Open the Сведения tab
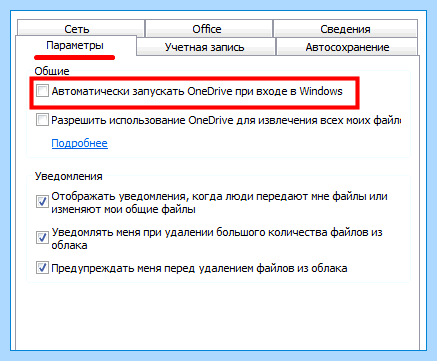Image resolution: width=437 pixels, height=361 pixels. [345, 29]
